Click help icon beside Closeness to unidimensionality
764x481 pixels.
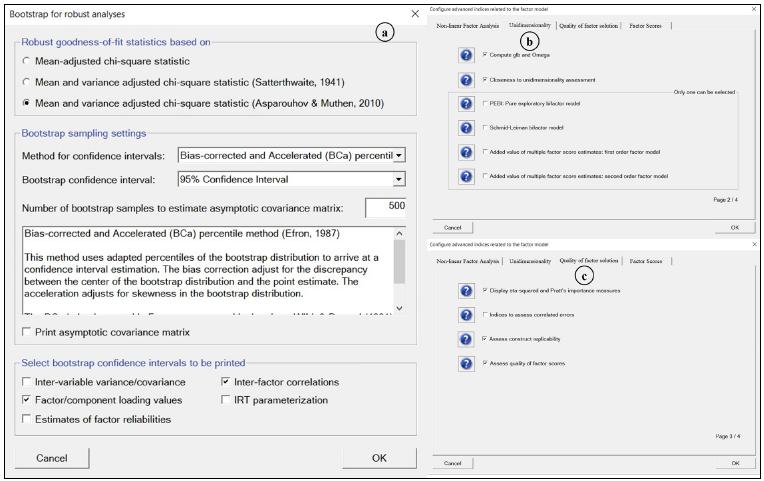(x=466, y=79)
